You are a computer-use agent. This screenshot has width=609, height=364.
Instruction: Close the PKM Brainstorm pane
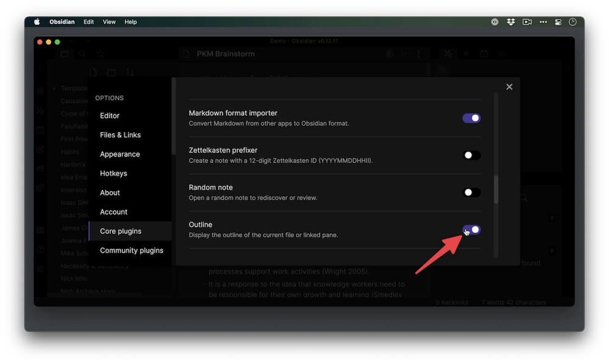pos(404,54)
